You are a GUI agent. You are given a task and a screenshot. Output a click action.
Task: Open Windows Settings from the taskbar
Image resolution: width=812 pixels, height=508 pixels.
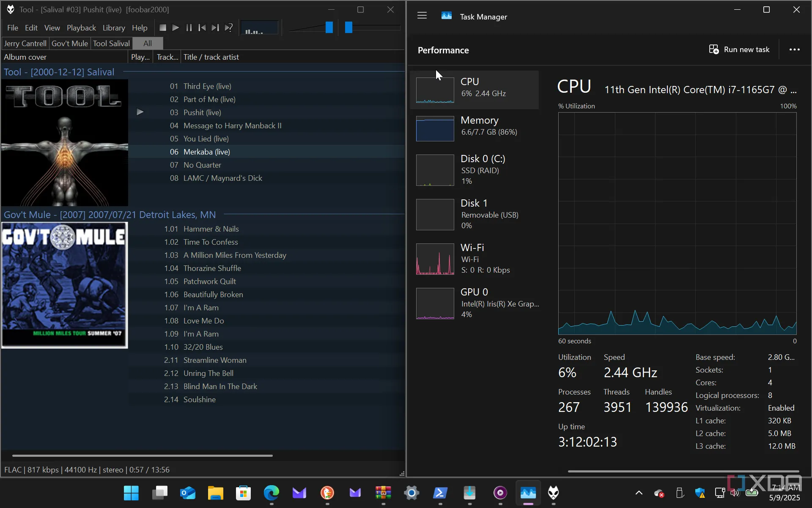pos(411,493)
